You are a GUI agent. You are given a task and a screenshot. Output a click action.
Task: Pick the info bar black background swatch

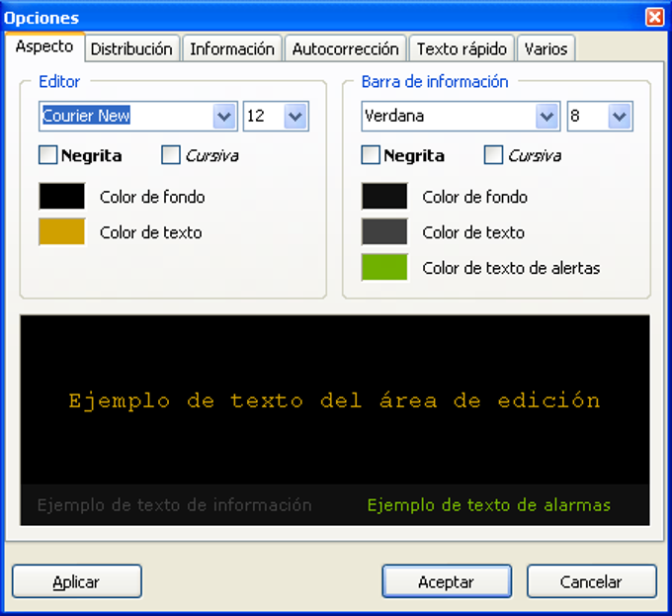pyautogui.click(x=384, y=197)
